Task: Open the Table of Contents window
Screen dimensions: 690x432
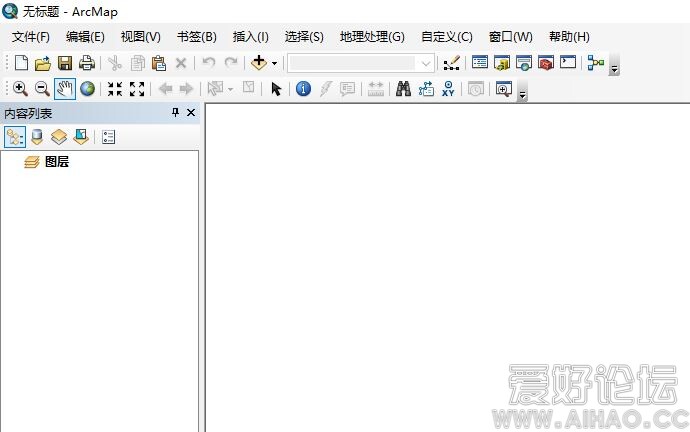Action: [480, 62]
